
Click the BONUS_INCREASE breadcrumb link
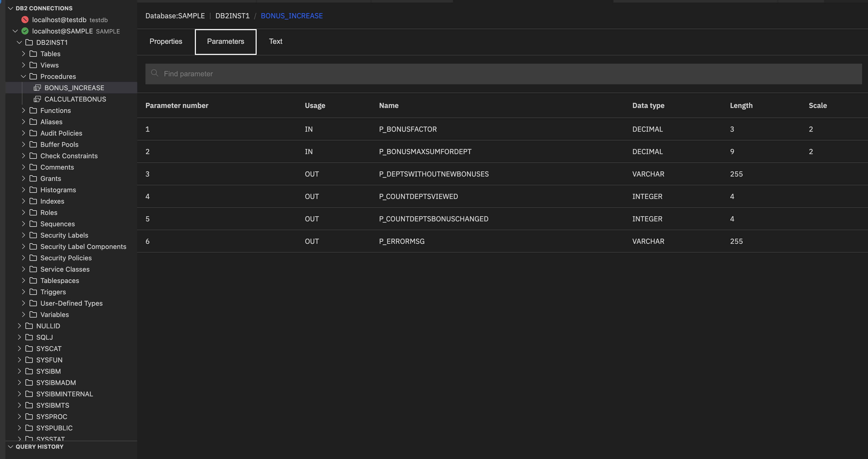pyautogui.click(x=292, y=15)
